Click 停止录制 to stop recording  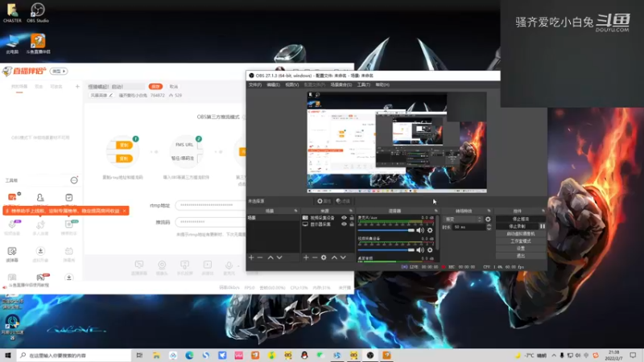[517, 226]
